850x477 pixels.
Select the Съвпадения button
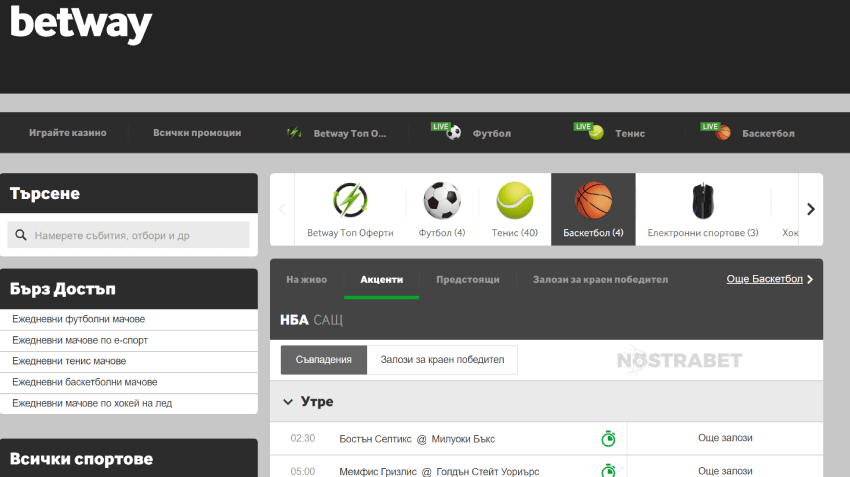coord(324,360)
